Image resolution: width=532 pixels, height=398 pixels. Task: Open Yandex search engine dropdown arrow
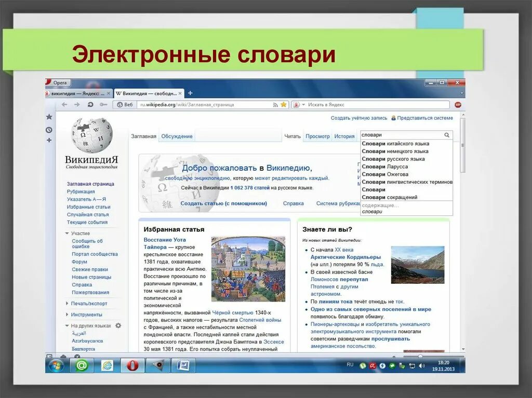(x=303, y=105)
